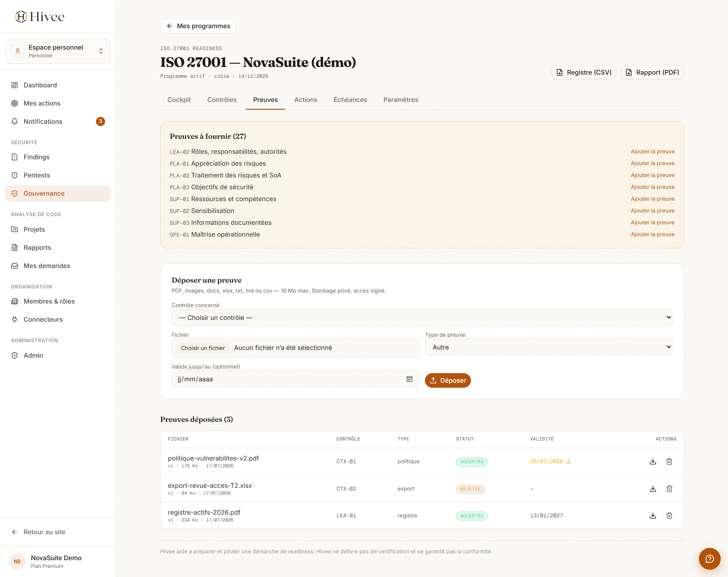Click the Projets folder icon
The width and height of the screenshot is (728, 577).
coord(15,229)
